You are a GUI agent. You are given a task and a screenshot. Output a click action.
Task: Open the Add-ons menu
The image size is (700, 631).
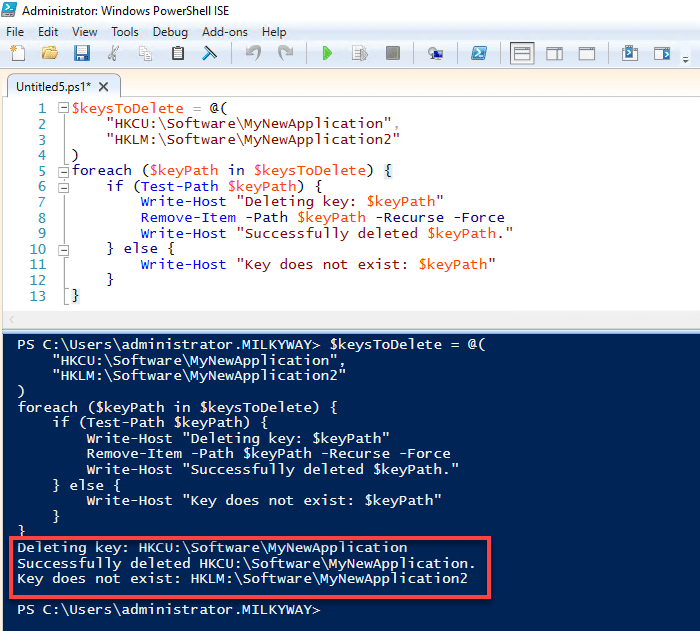pyautogui.click(x=225, y=32)
